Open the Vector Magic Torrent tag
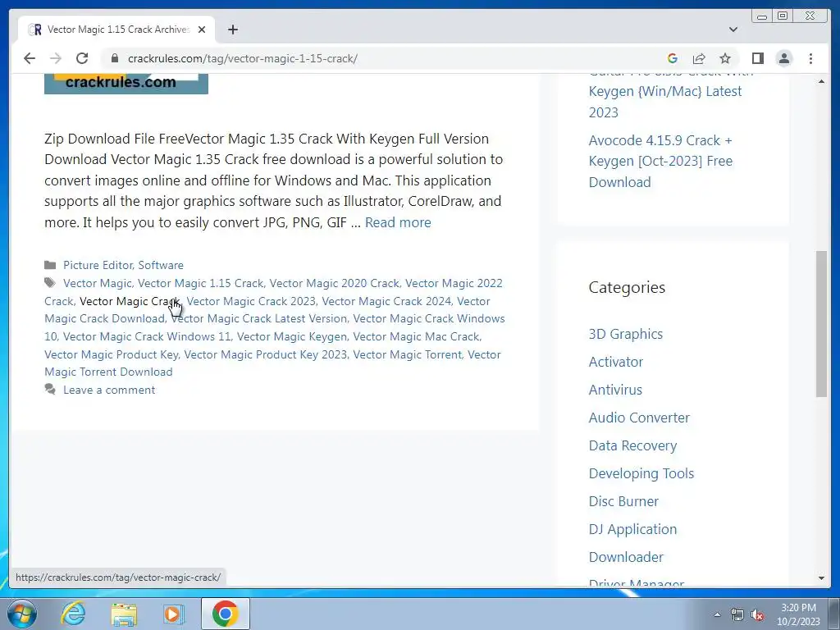The image size is (840, 630). point(407,354)
